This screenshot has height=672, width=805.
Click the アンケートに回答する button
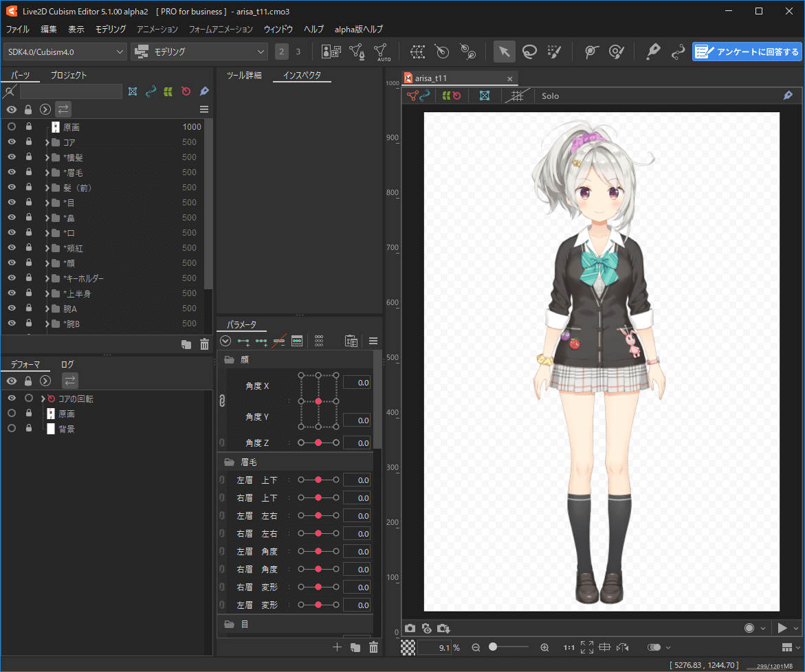tap(747, 52)
